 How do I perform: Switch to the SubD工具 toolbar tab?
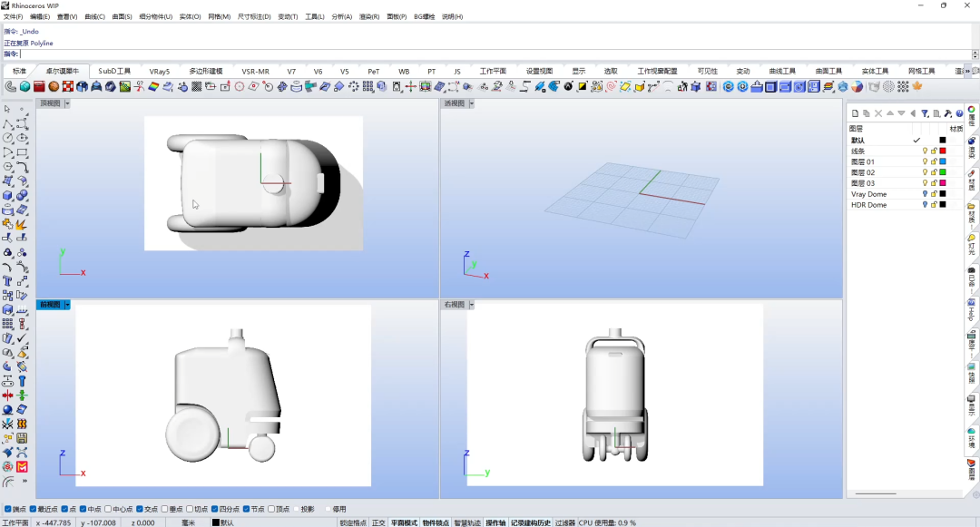(114, 71)
